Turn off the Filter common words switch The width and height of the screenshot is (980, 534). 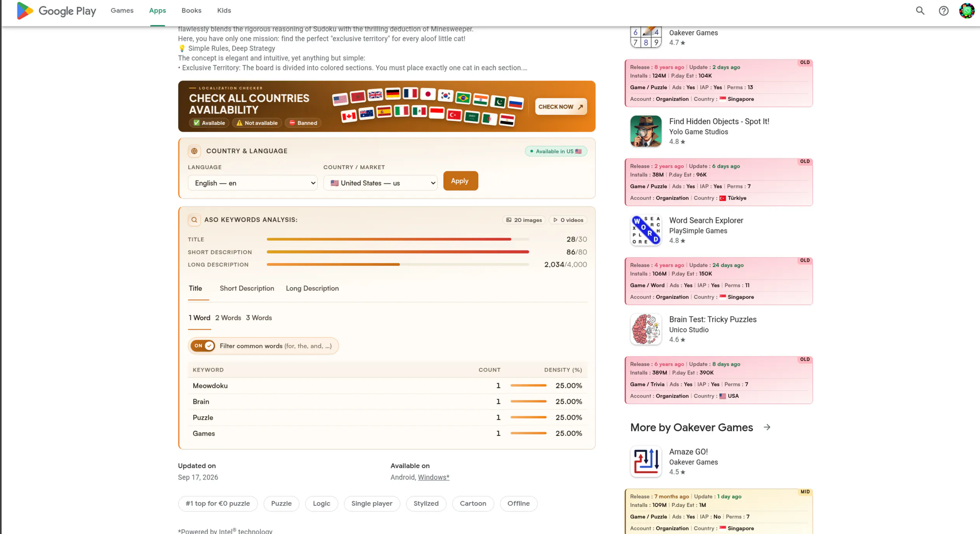(x=203, y=346)
